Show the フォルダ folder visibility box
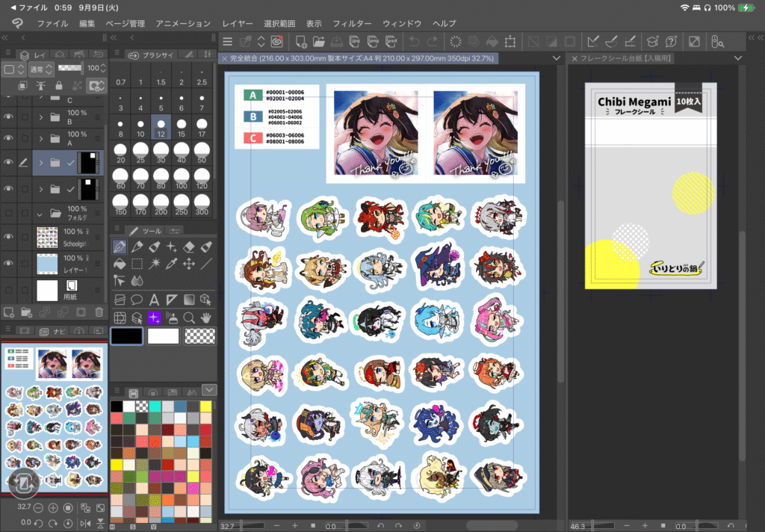This screenshot has height=532, width=765. click(x=8, y=213)
